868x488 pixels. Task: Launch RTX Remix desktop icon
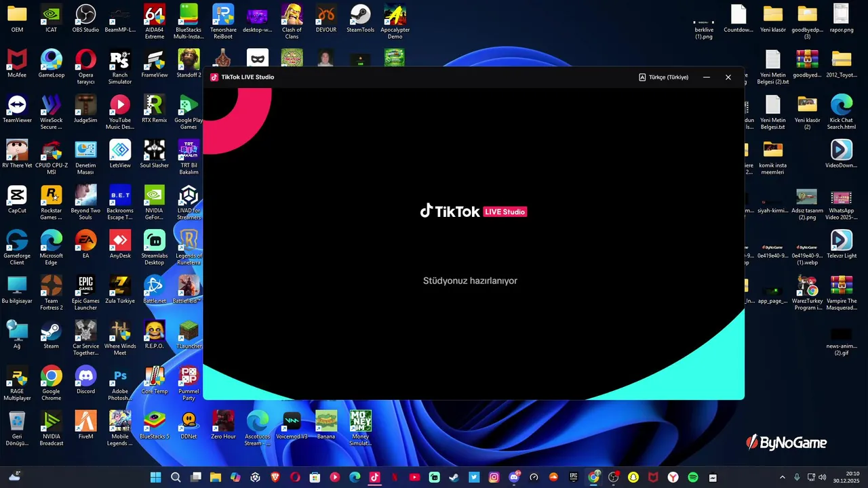[155, 109]
